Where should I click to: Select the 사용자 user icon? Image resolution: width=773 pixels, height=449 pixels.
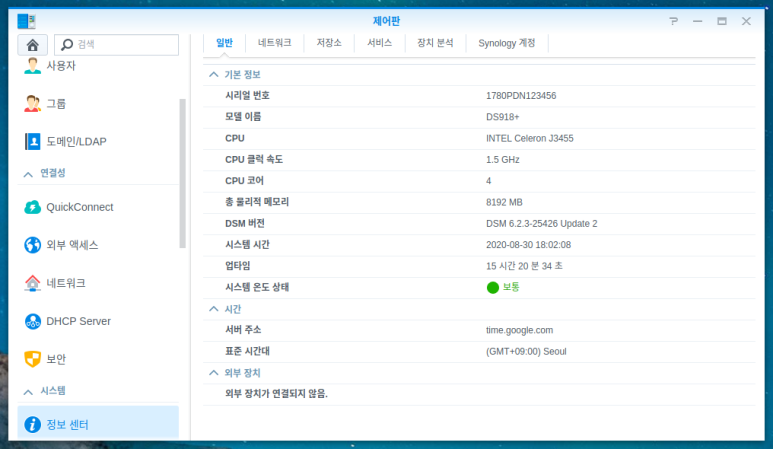(x=33, y=66)
